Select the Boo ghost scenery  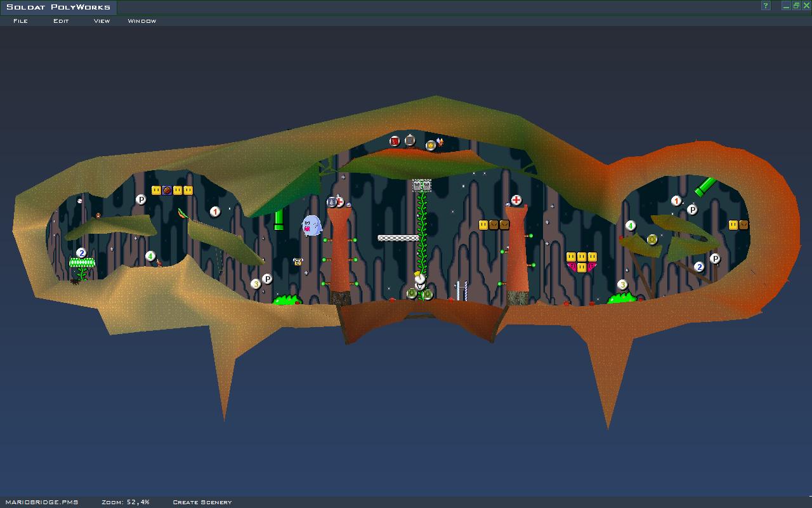coord(311,225)
